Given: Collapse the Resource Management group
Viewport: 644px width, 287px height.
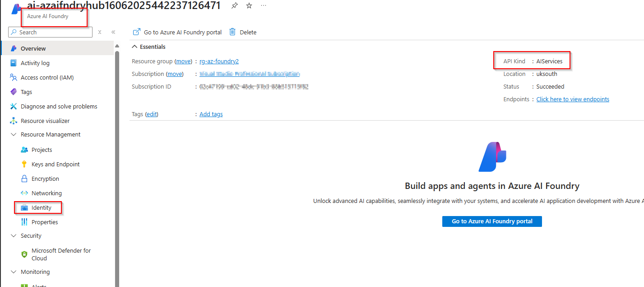Looking at the screenshot, I should [x=14, y=134].
